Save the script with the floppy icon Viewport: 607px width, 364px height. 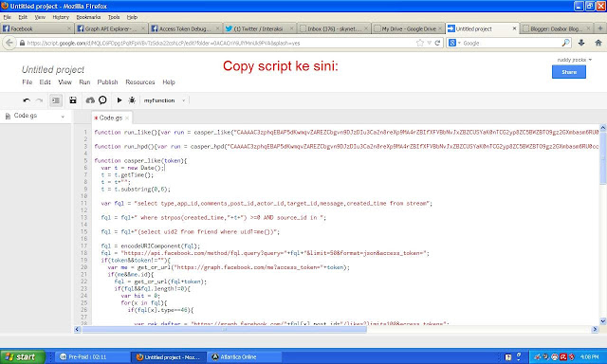pyautogui.click(x=73, y=100)
